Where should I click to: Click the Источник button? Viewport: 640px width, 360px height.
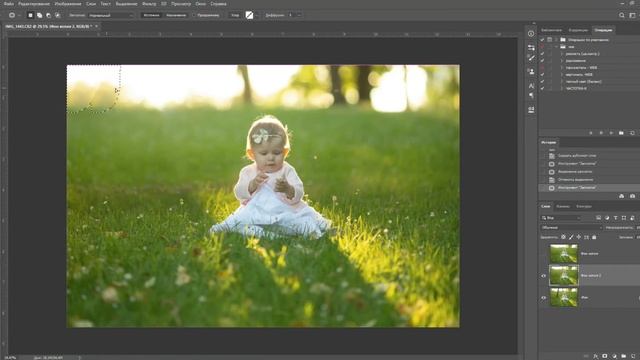151,15
